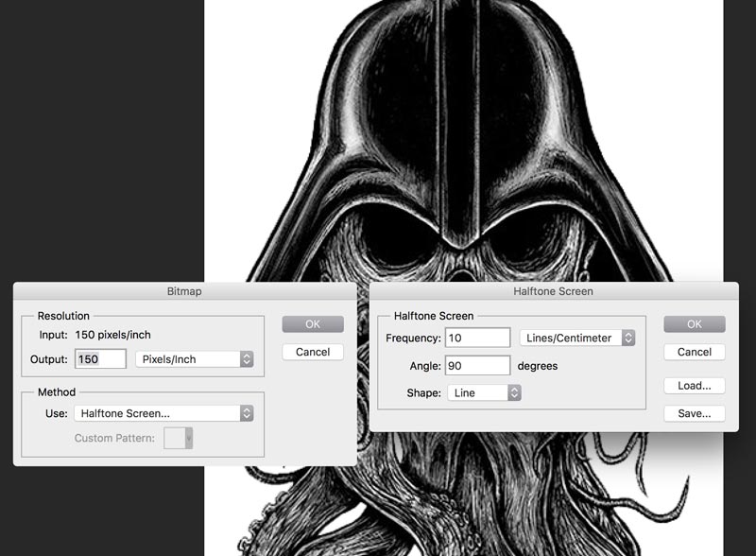Click the Shape label
756x556 pixels.
423,392
